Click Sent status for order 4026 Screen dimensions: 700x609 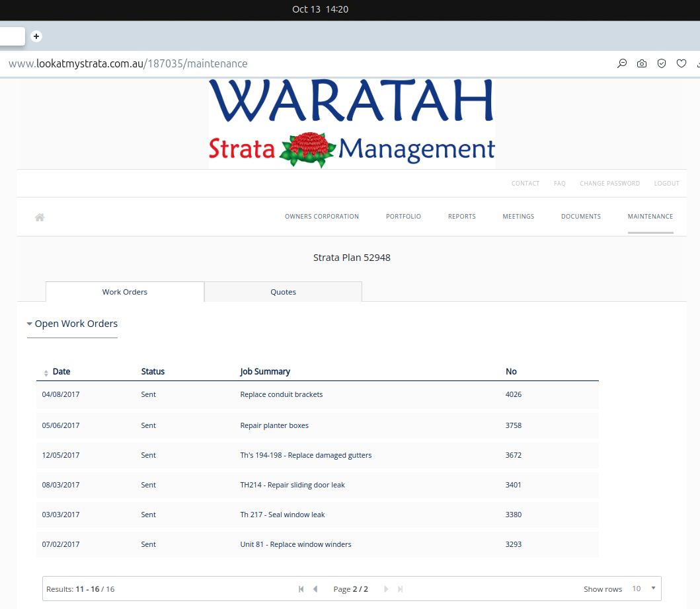pyautogui.click(x=148, y=394)
